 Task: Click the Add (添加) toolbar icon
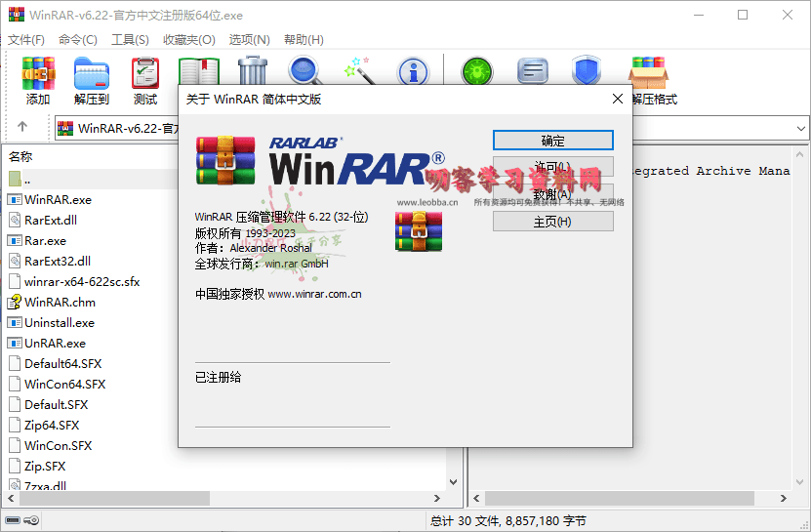coord(38,73)
